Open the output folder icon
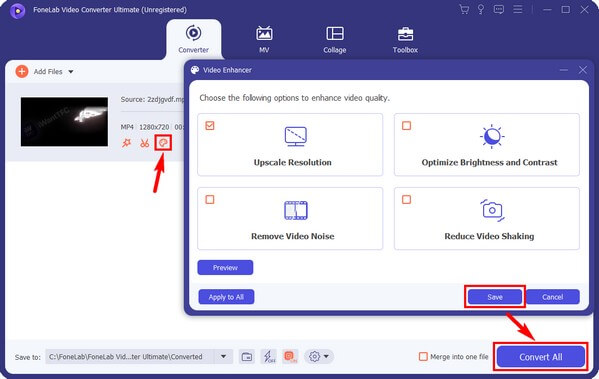Image resolution: width=599 pixels, height=379 pixels. click(247, 357)
